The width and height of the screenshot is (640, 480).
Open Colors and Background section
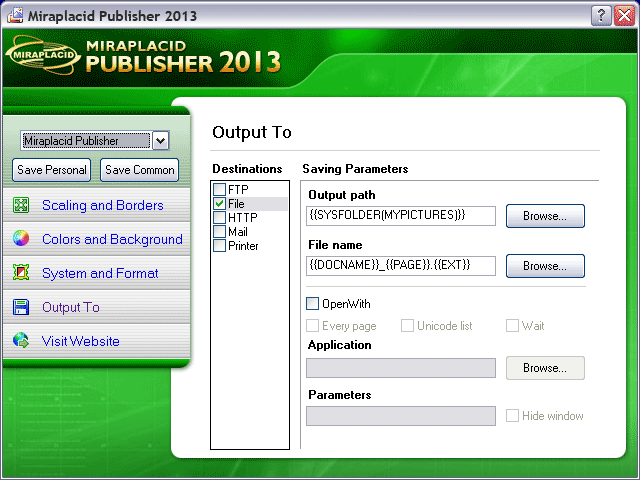pyautogui.click(x=112, y=239)
